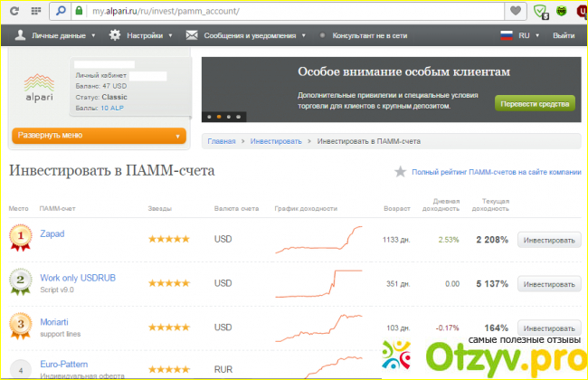Click Выйти to log out

pos(563,35)
